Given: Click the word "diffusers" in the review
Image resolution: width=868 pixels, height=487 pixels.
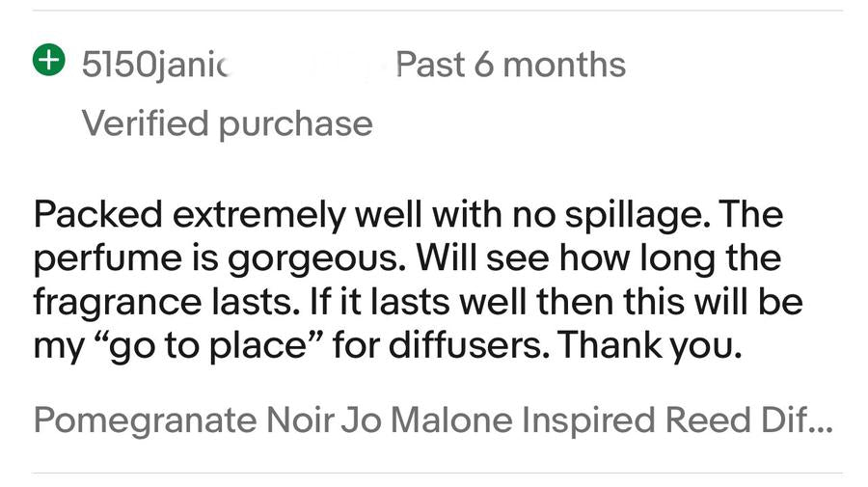Looking at the screenshot, I should pyautogui.click(x=467, y=346).
